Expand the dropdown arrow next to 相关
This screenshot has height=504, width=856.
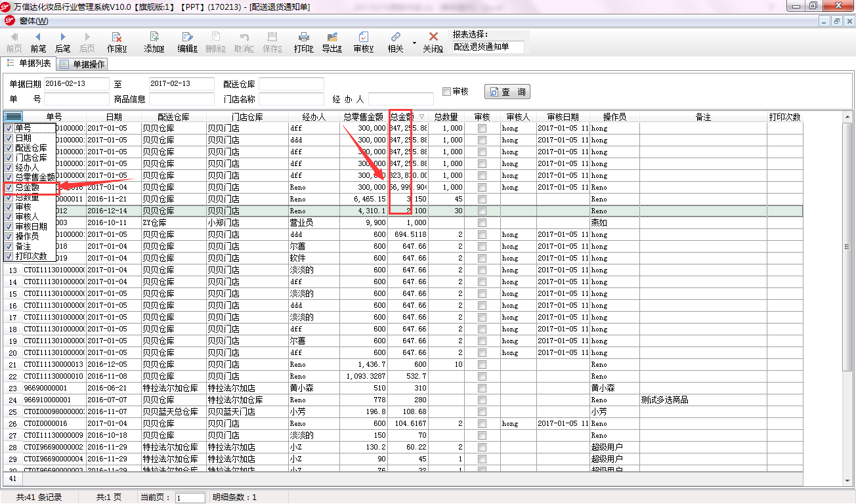[x=414, y=43]
